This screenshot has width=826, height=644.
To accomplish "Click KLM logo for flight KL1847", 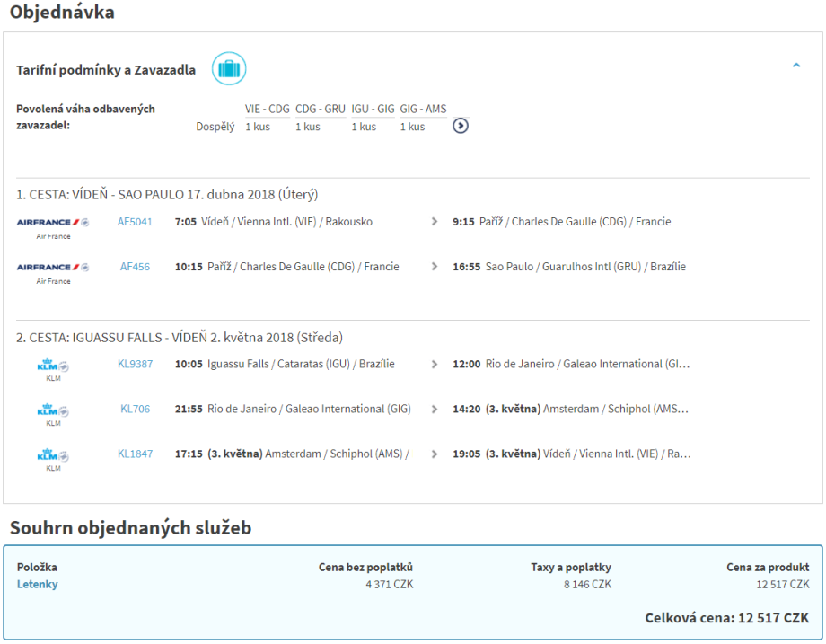I will (x=53, y=454).
